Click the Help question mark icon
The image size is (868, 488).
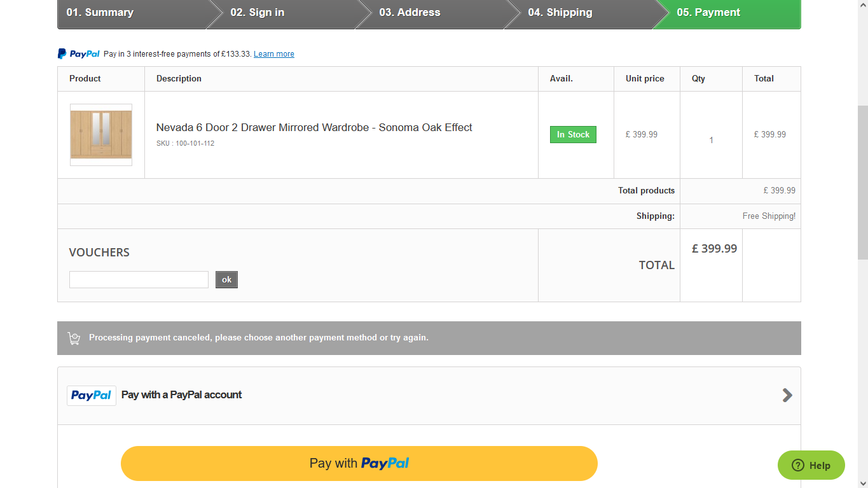click(798, 465)
